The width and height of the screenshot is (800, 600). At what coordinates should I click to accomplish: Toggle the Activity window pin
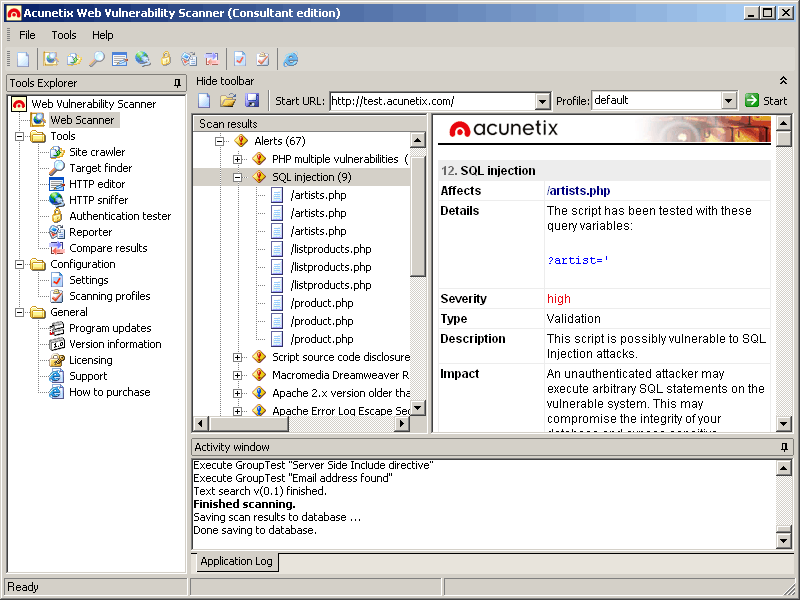point(784,447)
